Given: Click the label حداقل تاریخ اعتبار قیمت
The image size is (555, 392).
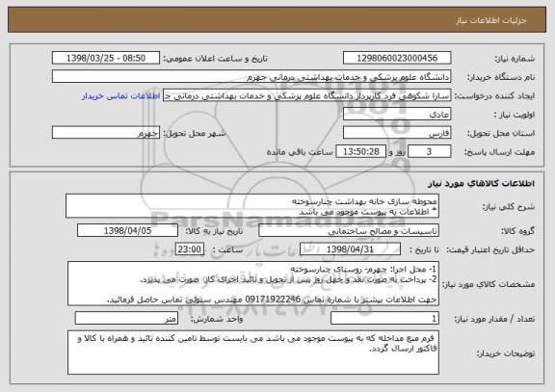Looking at the screenshot, I should (x=490, y=249).
